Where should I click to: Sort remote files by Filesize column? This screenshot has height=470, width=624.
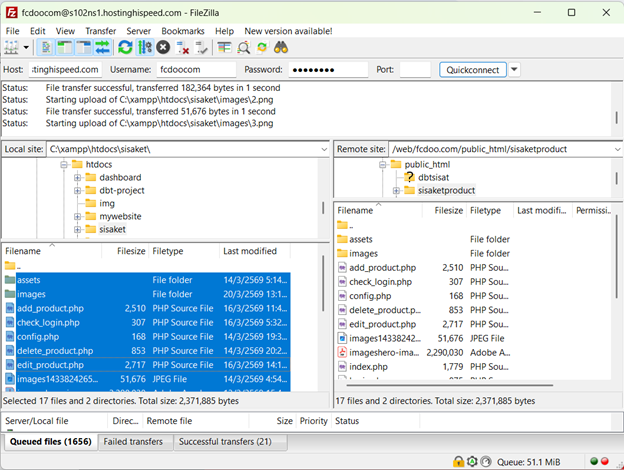click(448, 211)
